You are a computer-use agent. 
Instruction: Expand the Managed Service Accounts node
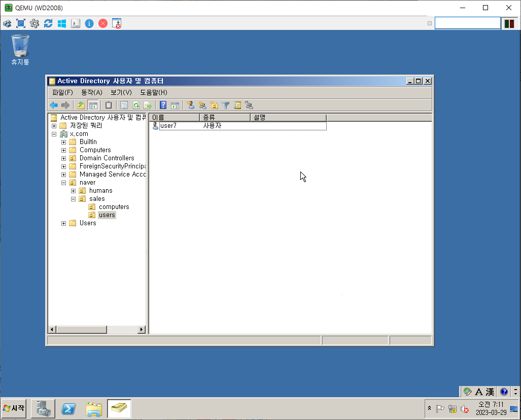click(63, 175)
